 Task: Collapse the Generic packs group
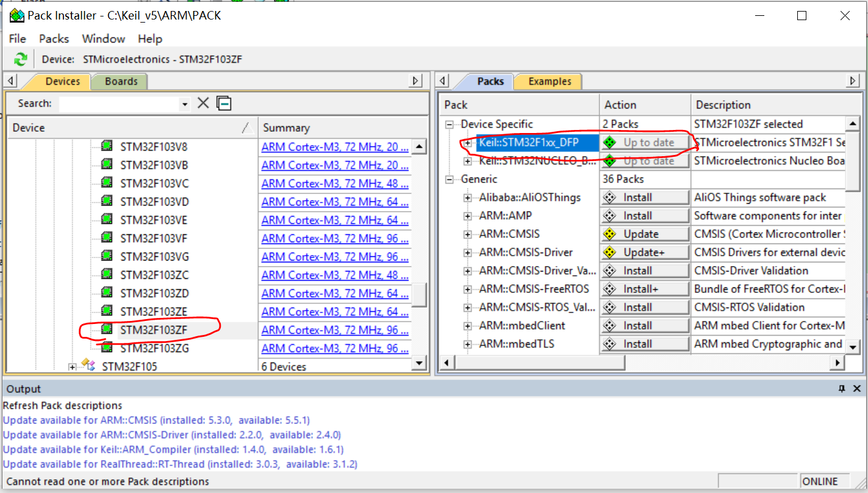[x=450, y=179]
